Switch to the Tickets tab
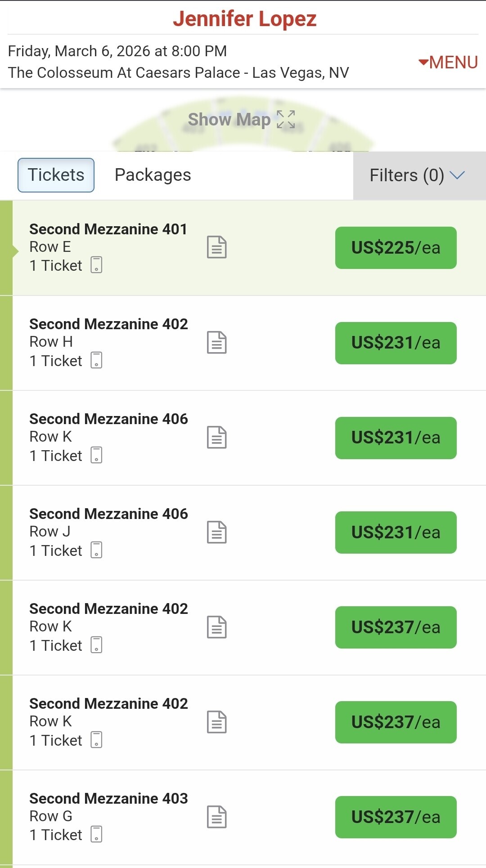The image size is (486, 868). coord(56,175)
